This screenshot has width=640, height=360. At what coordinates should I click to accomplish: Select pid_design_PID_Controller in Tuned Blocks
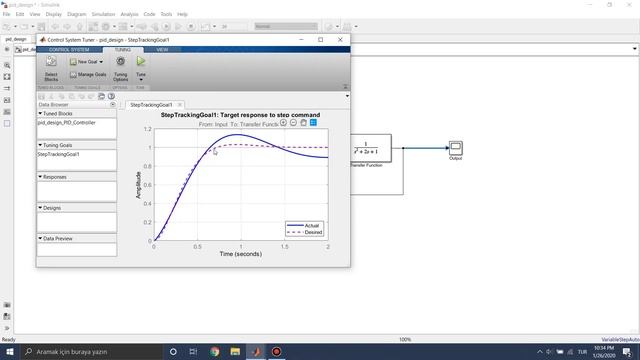coord(67,122)
